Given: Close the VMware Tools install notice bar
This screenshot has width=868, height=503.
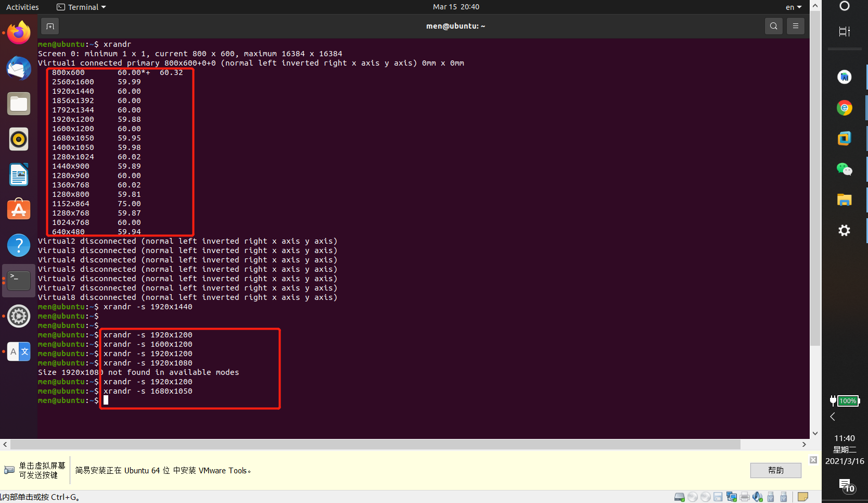Looking at the screenshot, I should coord(813,459).
